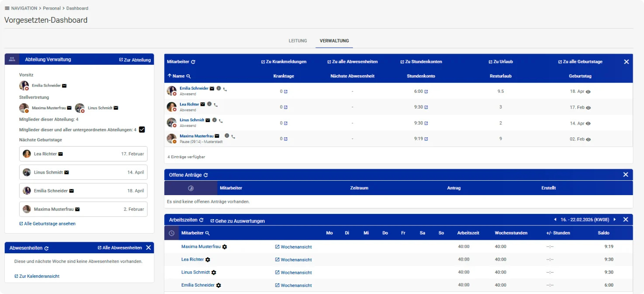Open Wochenansicht for Emilia Schneider
The image size is (644, 294).
(x=294, y=285)
